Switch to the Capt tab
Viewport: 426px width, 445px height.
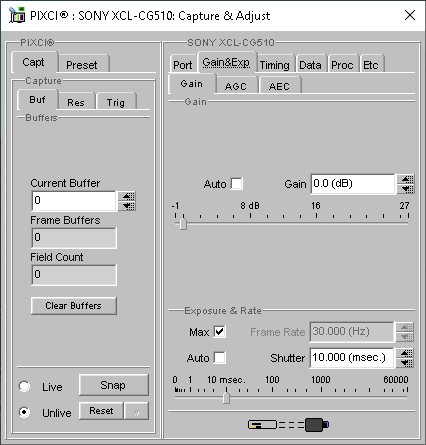tap(34, 62)
